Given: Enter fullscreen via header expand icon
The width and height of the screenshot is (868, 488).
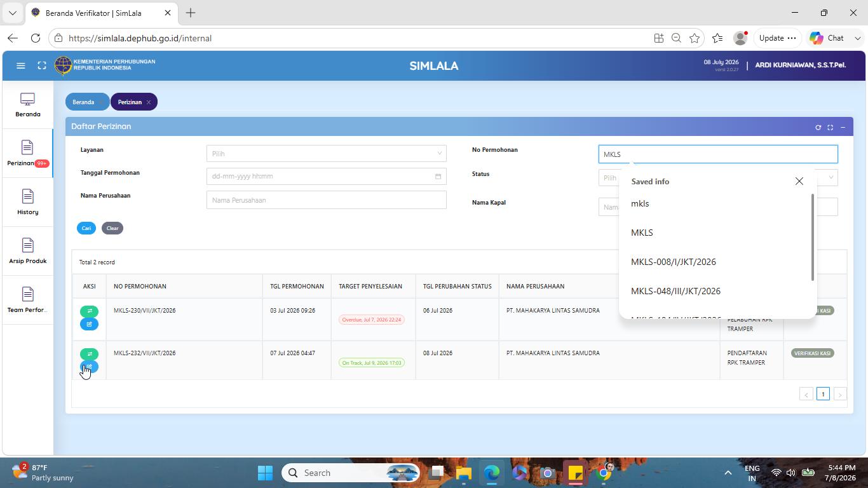Looking at the screenshot, I should (x=42, y=65).
